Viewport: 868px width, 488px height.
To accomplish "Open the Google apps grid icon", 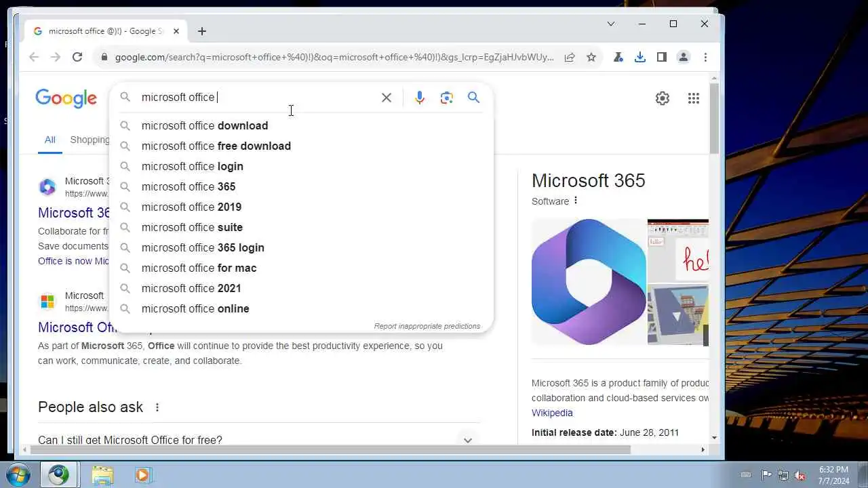I will 693,98.
